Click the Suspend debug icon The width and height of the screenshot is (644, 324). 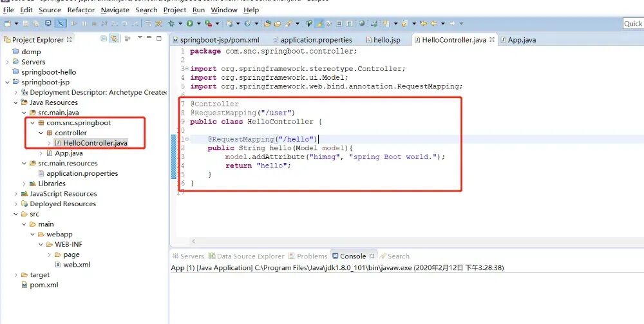[x=84, y=23]
